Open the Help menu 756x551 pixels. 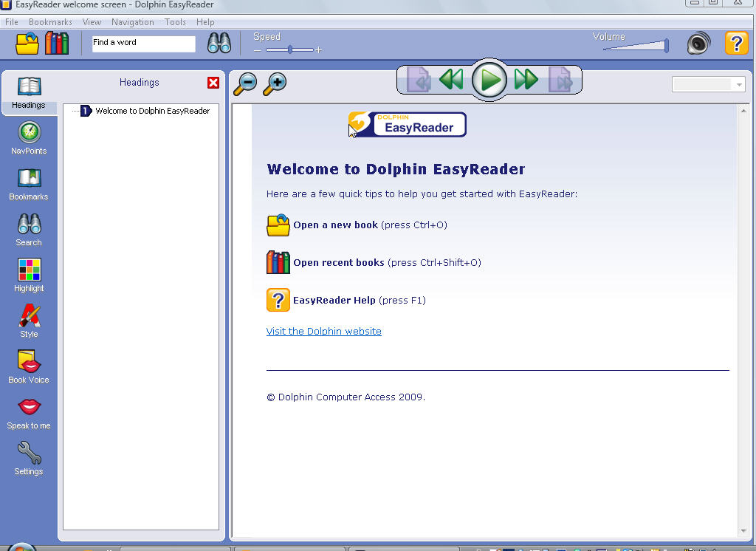tap(205, 22)
